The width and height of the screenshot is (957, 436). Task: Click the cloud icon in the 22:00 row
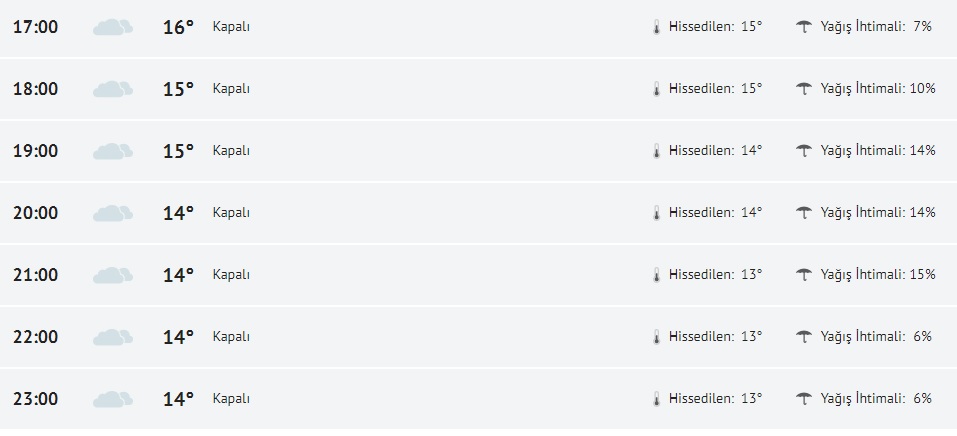[113, 337]
